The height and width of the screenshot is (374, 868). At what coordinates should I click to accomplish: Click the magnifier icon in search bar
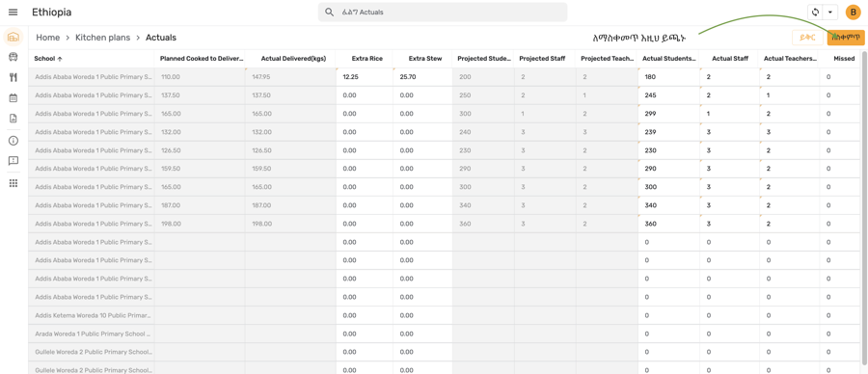point(329,13)
